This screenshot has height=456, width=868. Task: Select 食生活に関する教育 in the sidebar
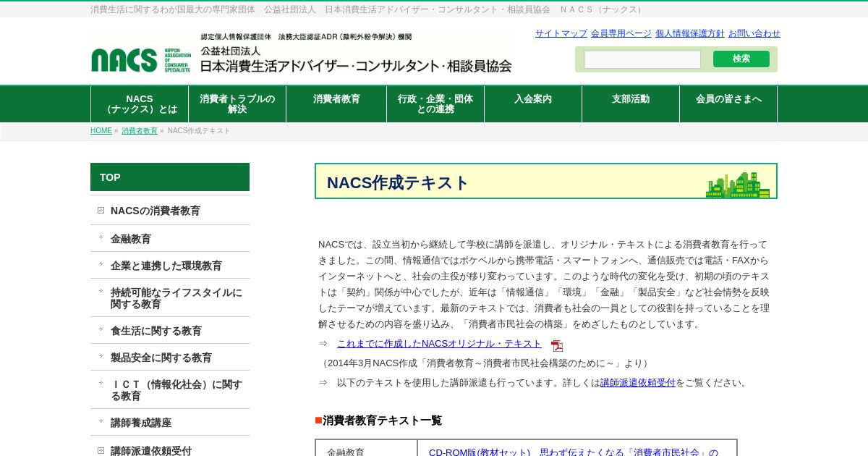pos(156,331)
